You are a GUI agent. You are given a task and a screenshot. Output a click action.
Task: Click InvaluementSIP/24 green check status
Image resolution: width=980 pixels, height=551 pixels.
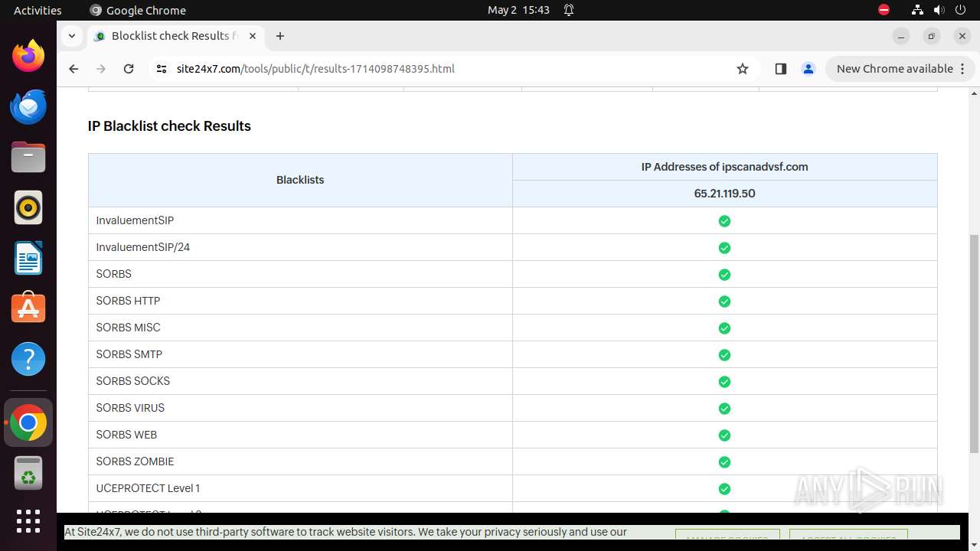(x=724, y=248)
